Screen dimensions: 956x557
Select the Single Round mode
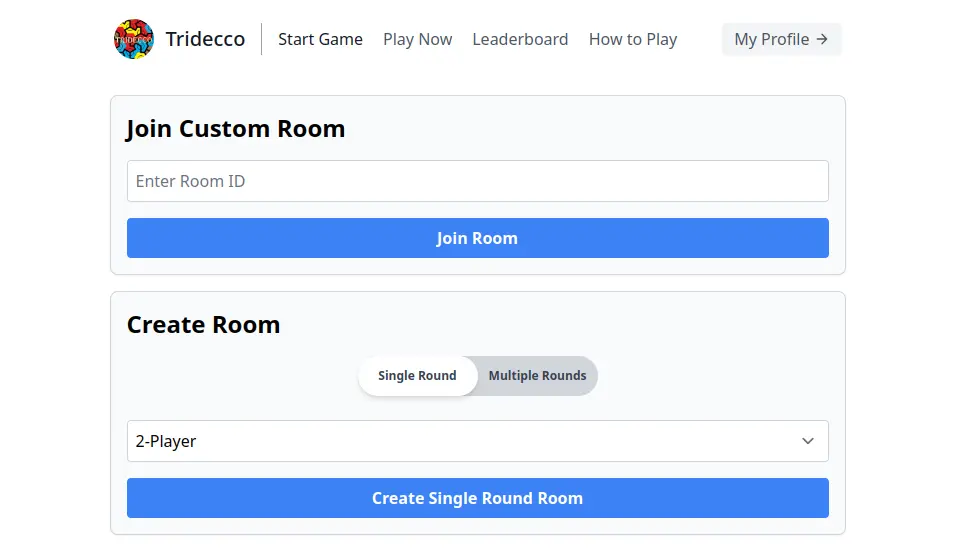[x=417, y=376]
